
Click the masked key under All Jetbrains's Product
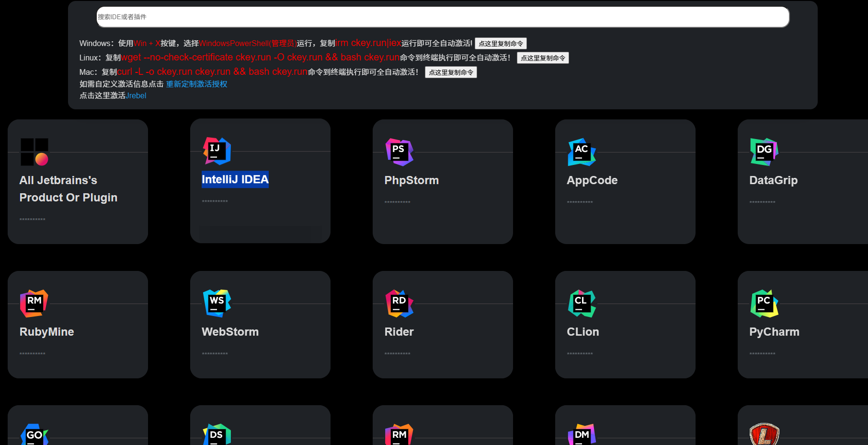click(x=33, y=220)
